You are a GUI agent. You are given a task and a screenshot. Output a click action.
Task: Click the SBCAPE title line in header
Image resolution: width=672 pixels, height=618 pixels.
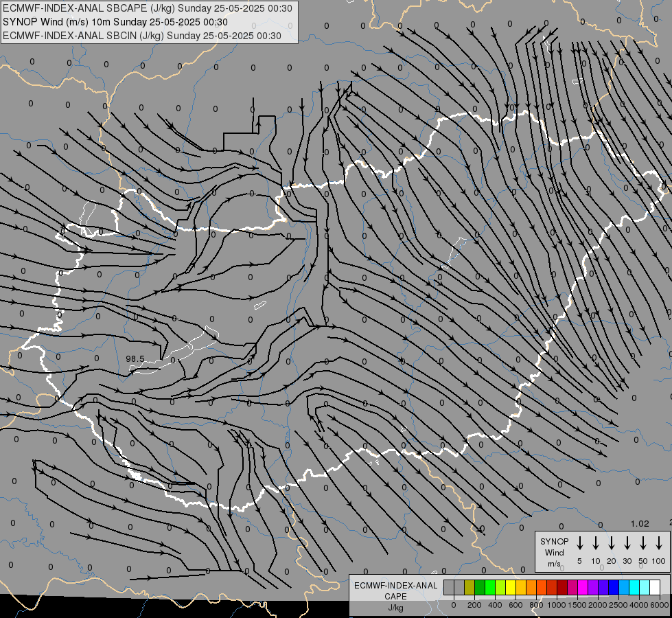click(x=148, y=8)
